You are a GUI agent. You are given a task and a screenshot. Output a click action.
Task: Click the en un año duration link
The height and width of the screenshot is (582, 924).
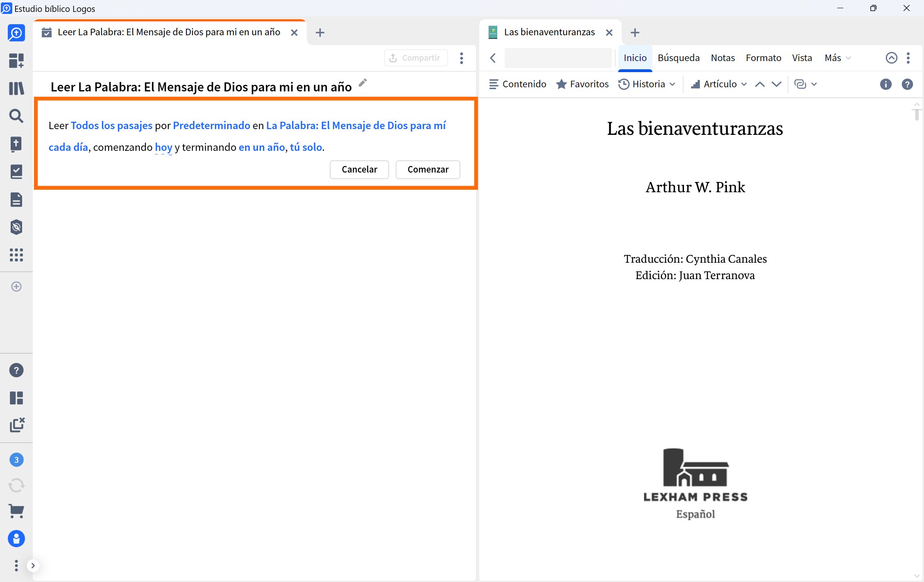coord(262,147)
